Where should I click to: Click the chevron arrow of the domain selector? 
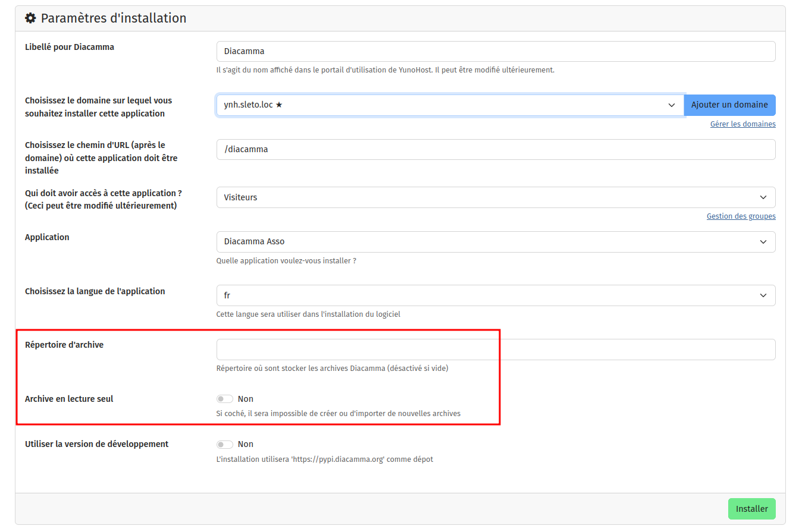coord(672,105)
